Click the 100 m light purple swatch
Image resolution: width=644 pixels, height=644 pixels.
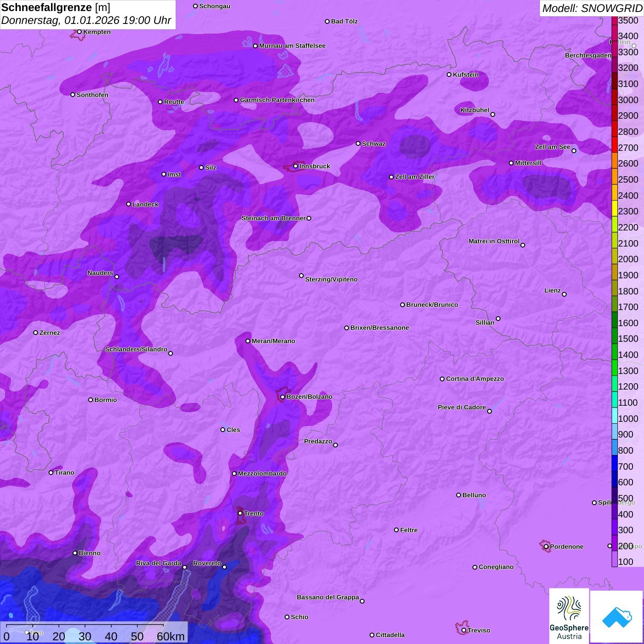[615, 559]
